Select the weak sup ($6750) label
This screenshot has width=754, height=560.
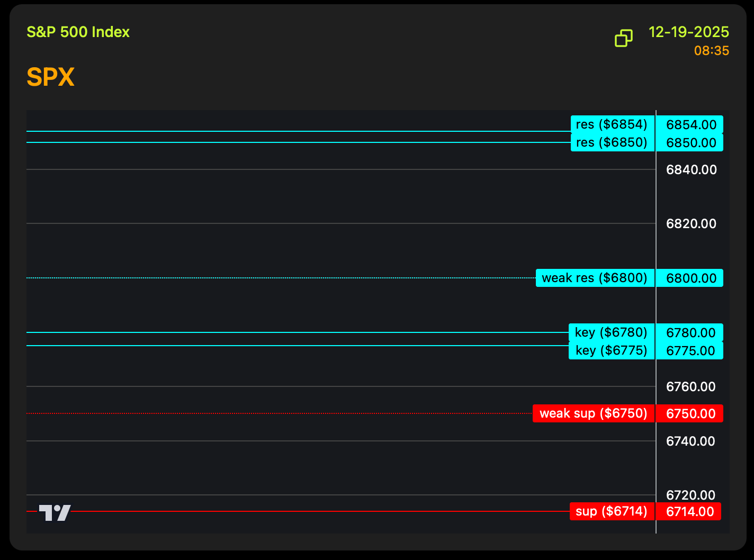click(593, 413)
